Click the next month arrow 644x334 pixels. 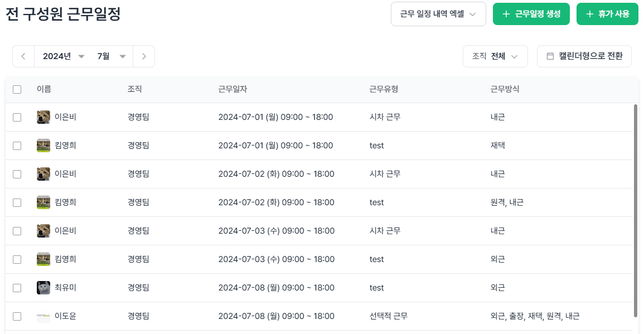click(x=144, y=56)
